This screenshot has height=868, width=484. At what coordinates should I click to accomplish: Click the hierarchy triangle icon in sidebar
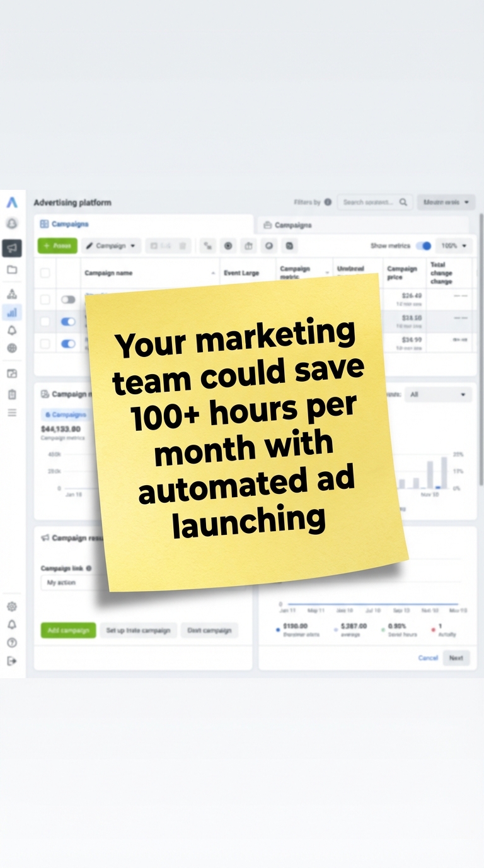point(12,294)
